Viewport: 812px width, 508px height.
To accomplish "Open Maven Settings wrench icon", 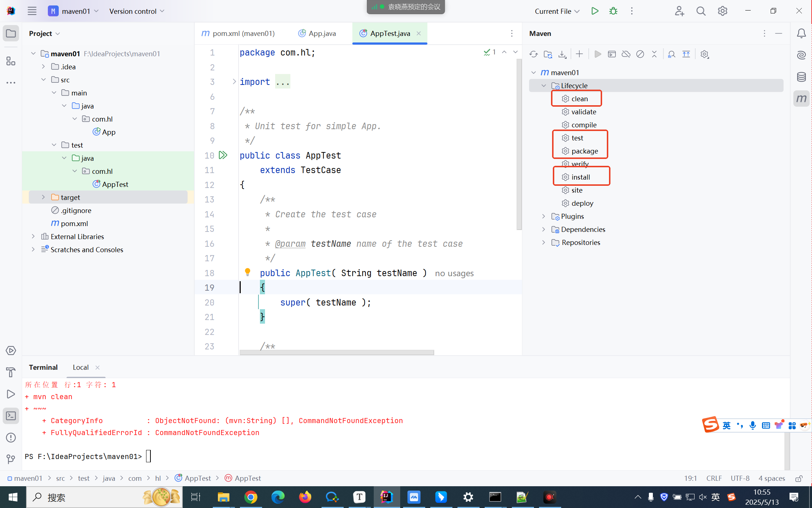I will click(704, 54).
